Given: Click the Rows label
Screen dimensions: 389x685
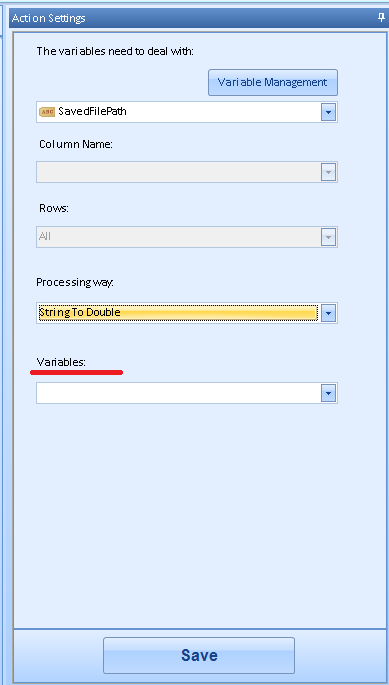Looking at the screenshot, I should 54,208.
